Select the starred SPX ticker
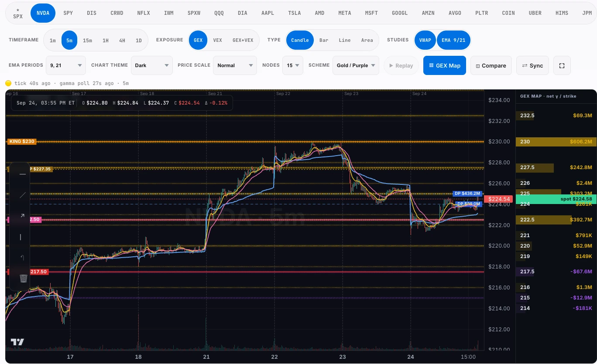The height and width of the screenshot is (364, 597). pyautogui.click(x=17, y=13)
